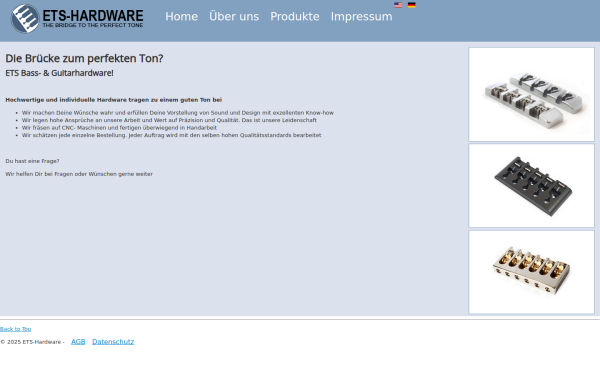Image resolution: width=600 pixels, height=375 pixels.
Task: Open the Datenschutz link
Action: 113,342
